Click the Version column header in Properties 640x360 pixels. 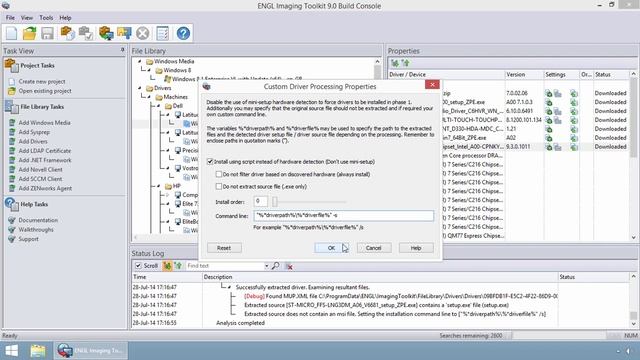(x=524, y=75)
